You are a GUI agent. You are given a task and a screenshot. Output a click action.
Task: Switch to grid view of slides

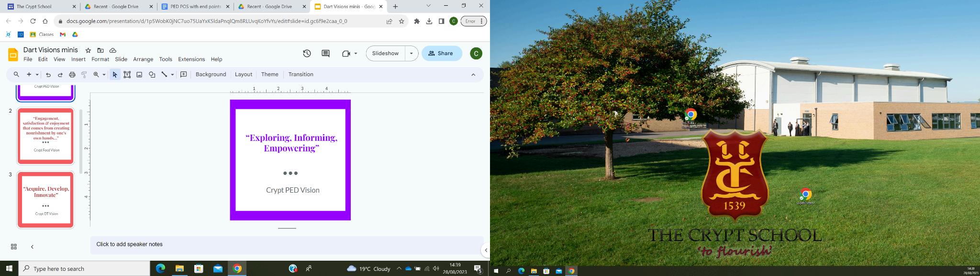pyautogui.click(x=14, y=247)
